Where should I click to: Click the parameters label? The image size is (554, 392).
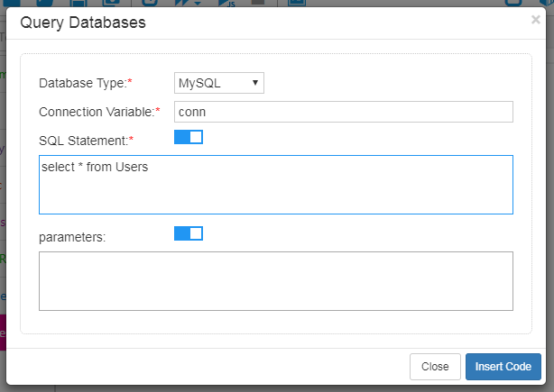[x=72, y=237]
